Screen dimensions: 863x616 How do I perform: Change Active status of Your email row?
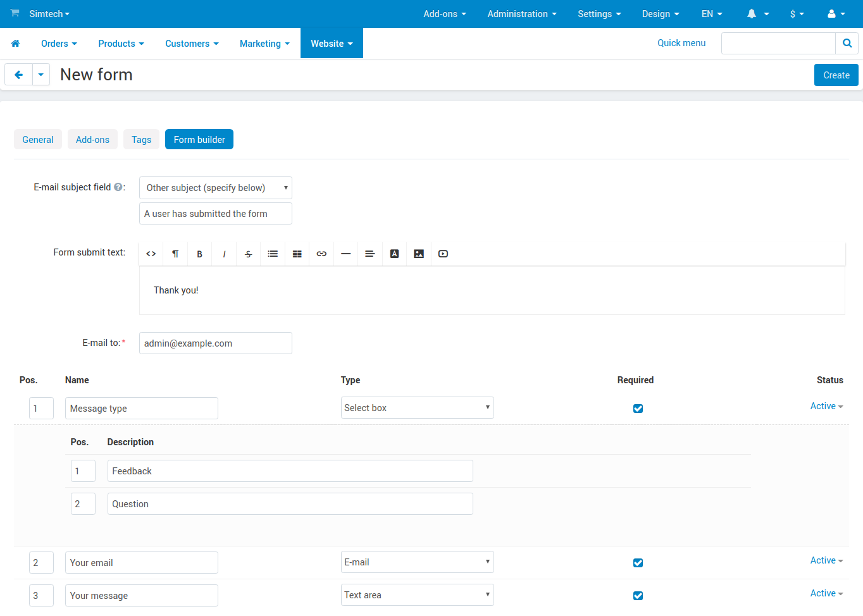tap(826, 560)
